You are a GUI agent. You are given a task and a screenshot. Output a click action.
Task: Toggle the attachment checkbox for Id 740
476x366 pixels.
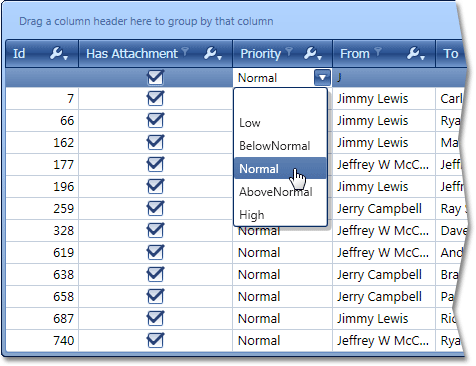pos(155,340)
